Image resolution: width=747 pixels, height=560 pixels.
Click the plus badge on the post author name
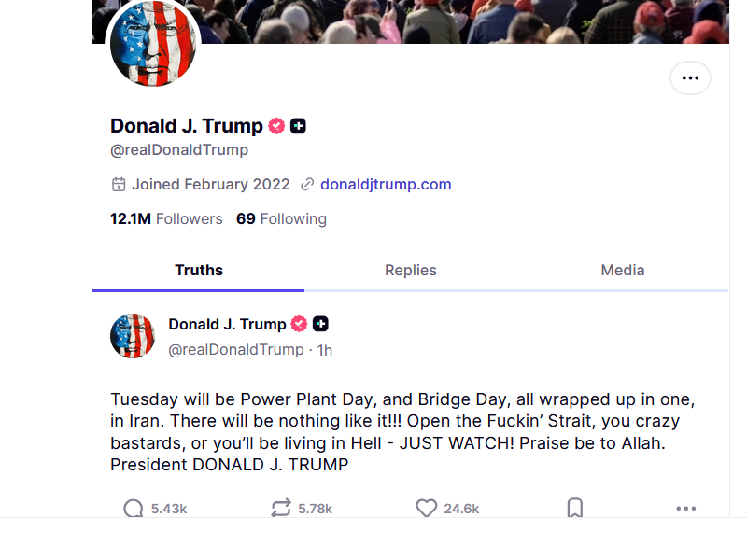coord(320,324)
